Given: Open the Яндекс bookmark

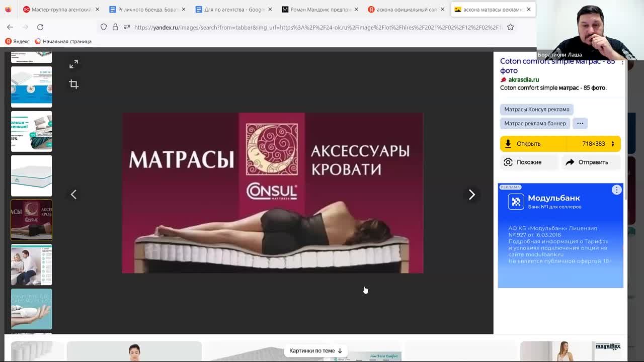Looking at the screenshot, I should (x=17, y=41).
